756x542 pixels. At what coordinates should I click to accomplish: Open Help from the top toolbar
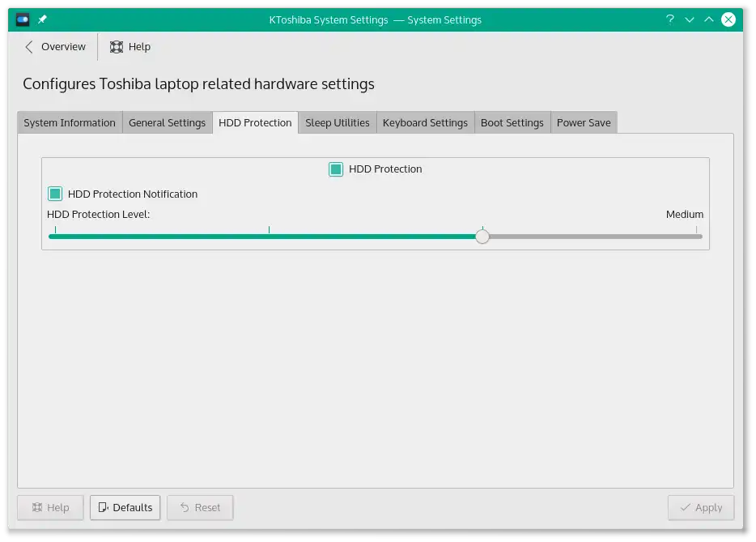point(130,47)
